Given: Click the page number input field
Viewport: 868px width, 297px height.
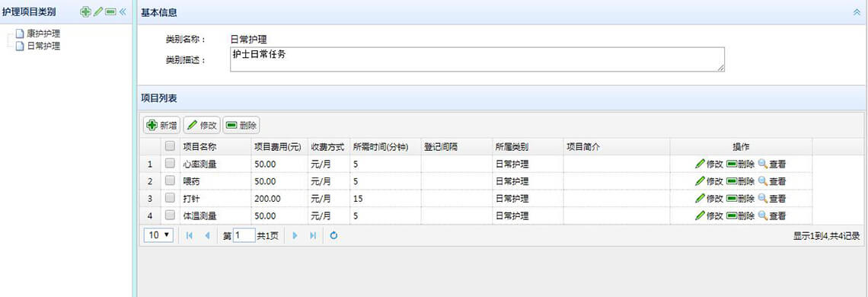Looking at the screenshot, I should (x=244, y=235).
